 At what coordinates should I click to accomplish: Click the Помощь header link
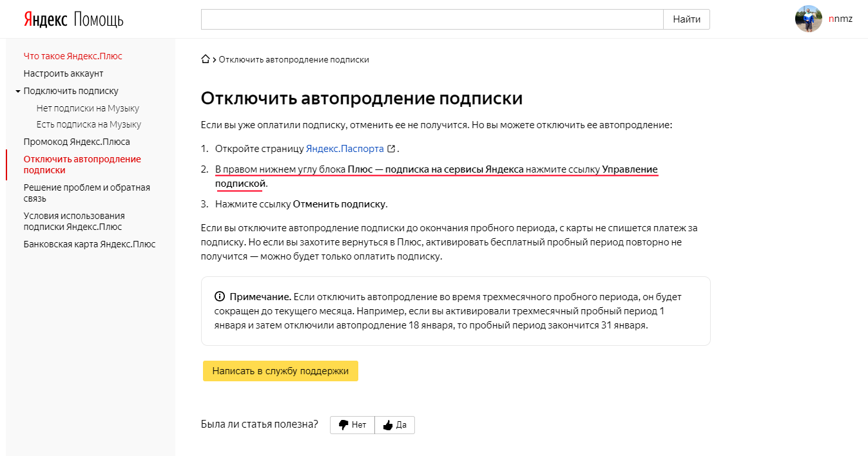tap(99, 19)
